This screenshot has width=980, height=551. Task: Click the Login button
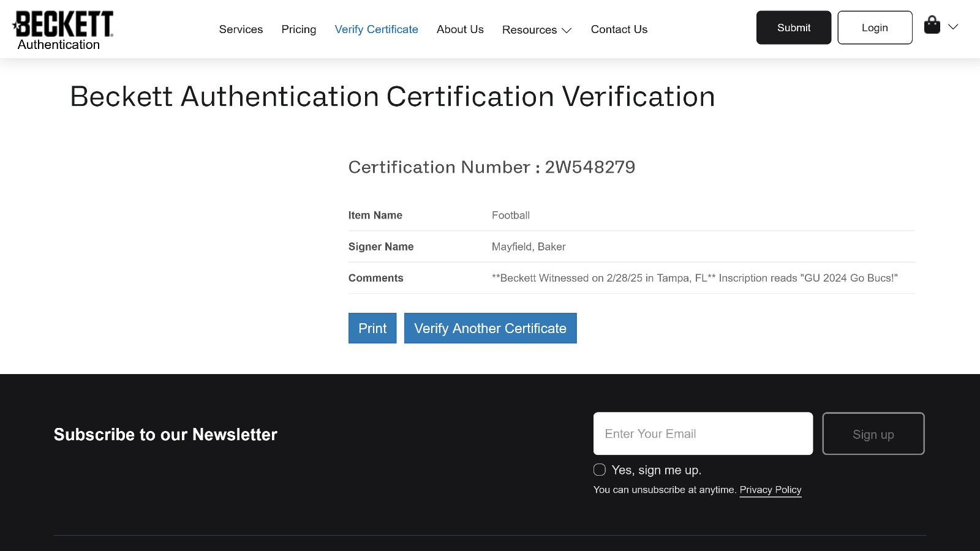pyautogui.click(x=874, y=28)
